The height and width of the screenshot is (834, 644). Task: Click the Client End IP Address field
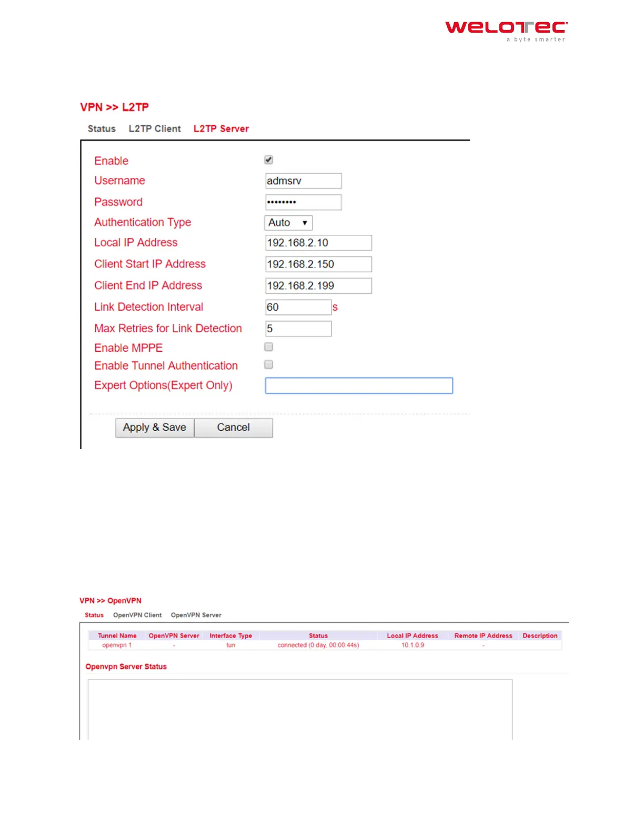coord(318,286)
